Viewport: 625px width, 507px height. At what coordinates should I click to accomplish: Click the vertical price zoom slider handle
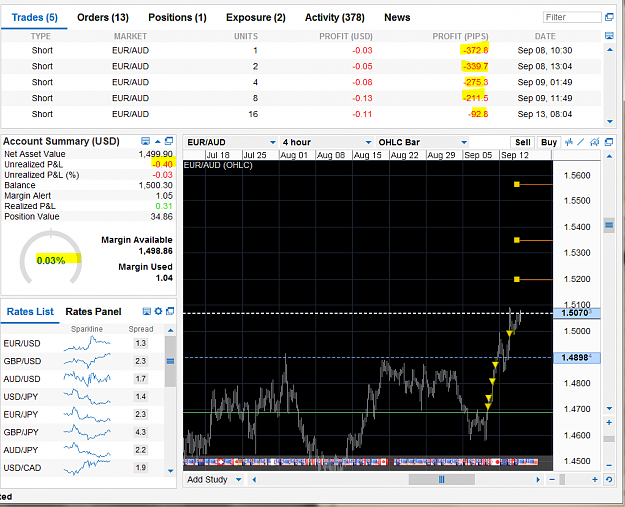[x=609, y=439]
